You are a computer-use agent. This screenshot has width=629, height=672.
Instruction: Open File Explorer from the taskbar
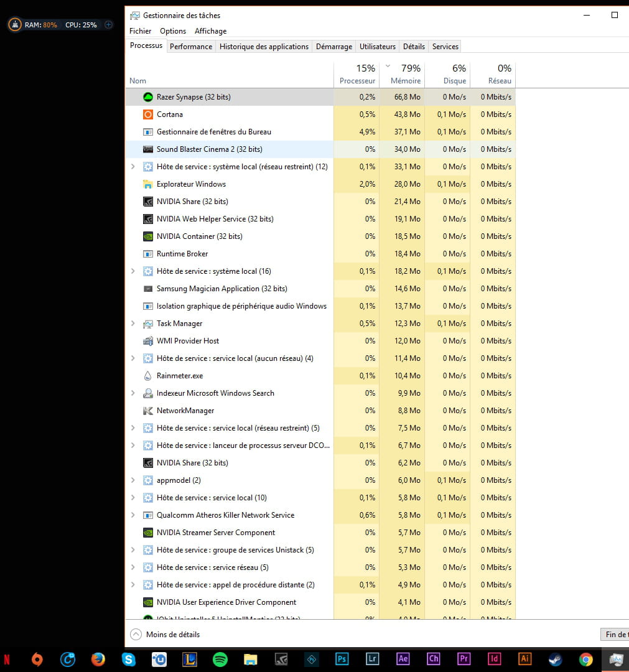pyautogui.click(x=251, y=659)
